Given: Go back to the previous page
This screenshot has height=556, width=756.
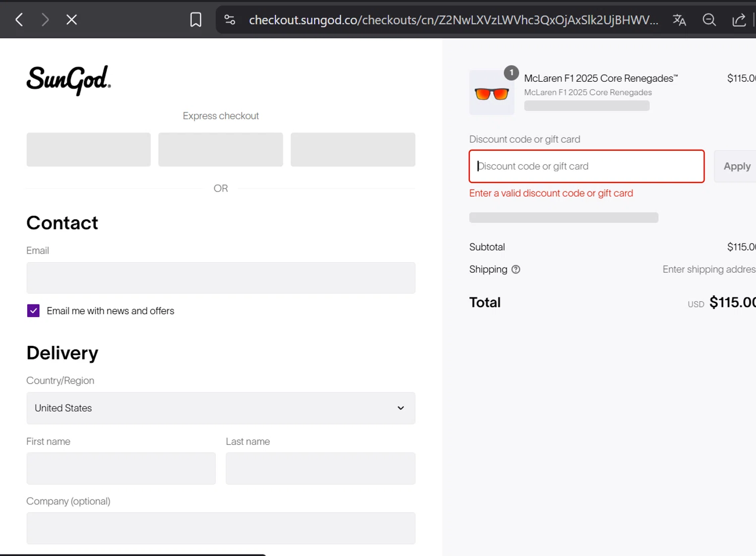Looking at the screenshot, I should tap(19, 20).
